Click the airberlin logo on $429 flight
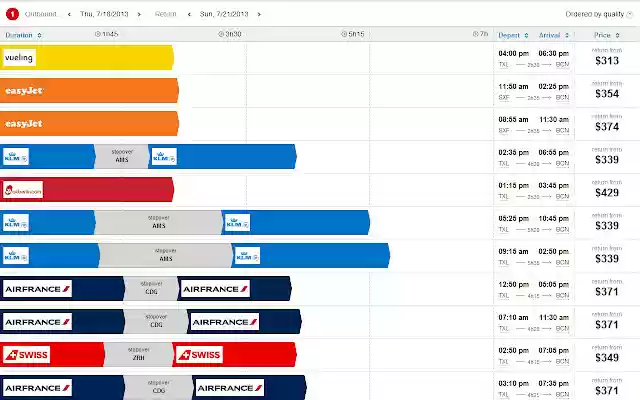Image resolution: width=640 pixels, height=400 pixels. pos(23,190)
